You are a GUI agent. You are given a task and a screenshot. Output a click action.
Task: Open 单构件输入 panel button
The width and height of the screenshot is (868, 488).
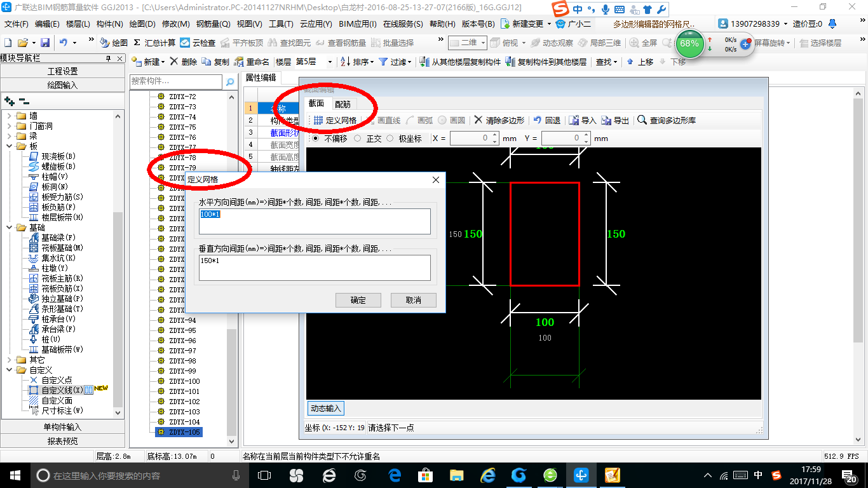(x=62, y=427)
